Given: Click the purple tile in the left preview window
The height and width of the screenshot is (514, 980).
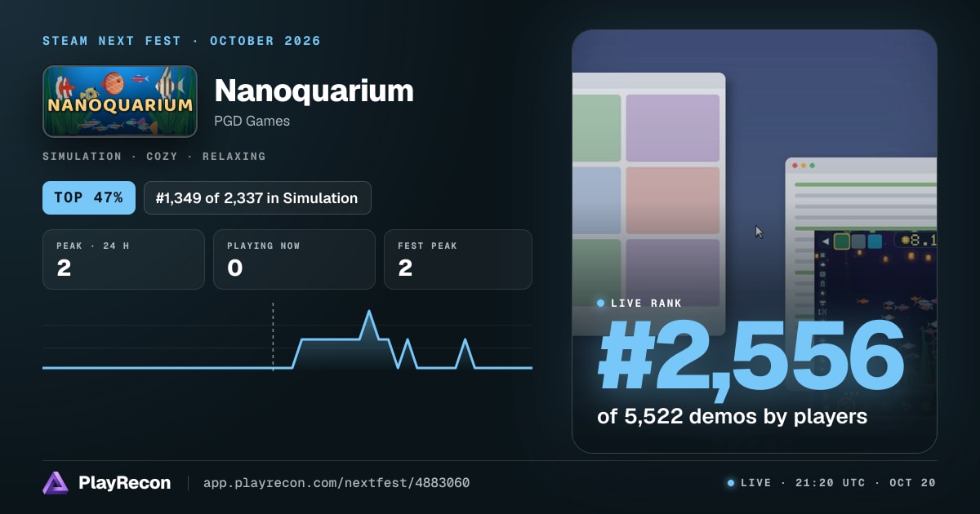Looking at the screenshot, I should pyautogui.click(x=672, y=127).
